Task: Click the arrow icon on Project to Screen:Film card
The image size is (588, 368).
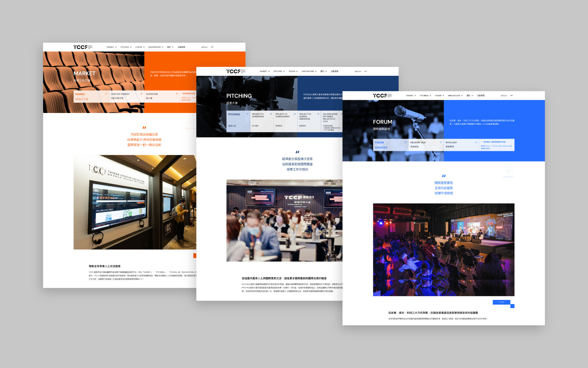Action: tap(271, 114)
